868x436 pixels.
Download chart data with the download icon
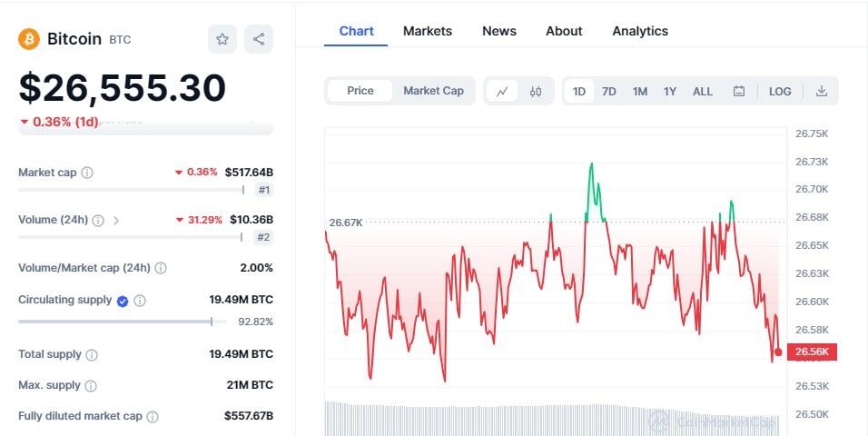point(822,91)
